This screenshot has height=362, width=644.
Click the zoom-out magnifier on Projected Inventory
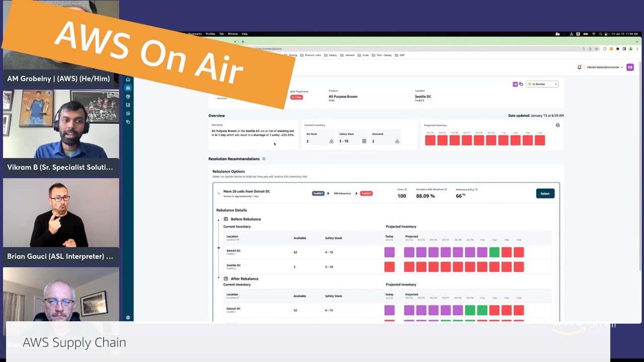[x=557, y=125]
